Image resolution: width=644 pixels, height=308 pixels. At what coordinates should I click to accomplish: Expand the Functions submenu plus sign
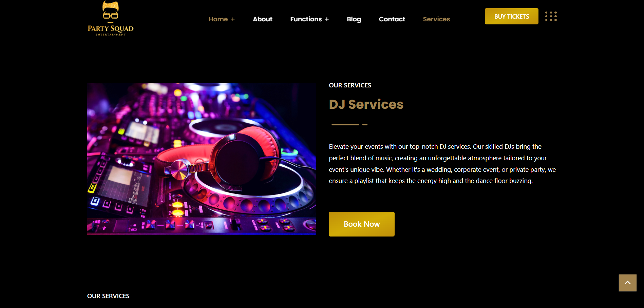pos(327,19)
